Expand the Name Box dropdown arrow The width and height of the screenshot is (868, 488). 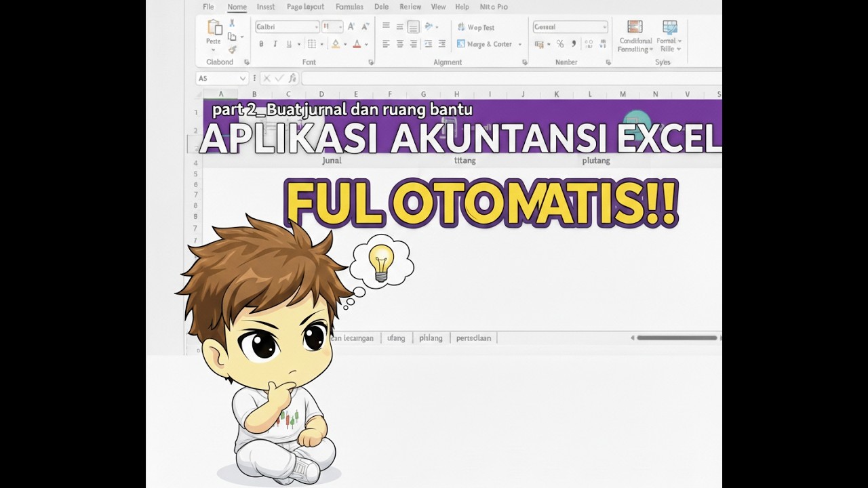pyautogui.click(x=243, y=79)
